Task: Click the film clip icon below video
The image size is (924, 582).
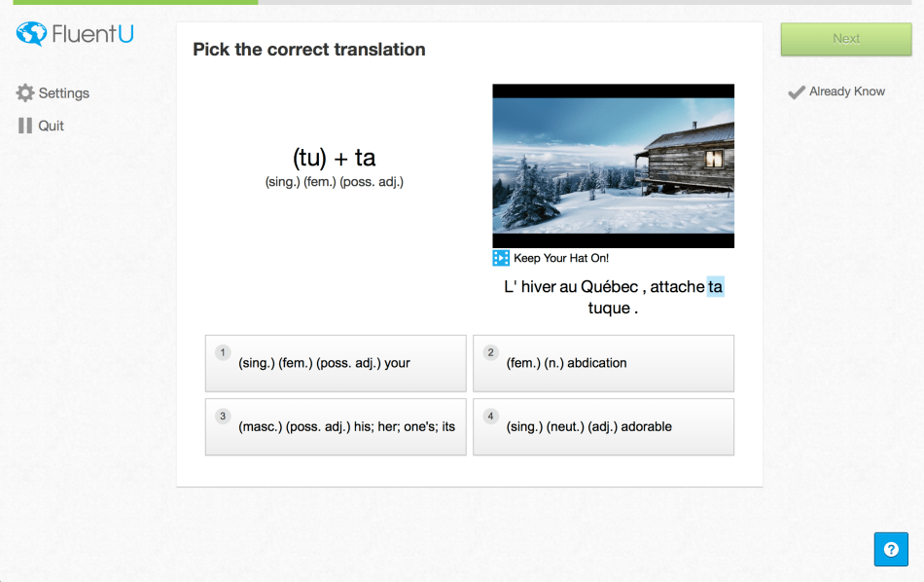Action: click(x=501, y=258)
